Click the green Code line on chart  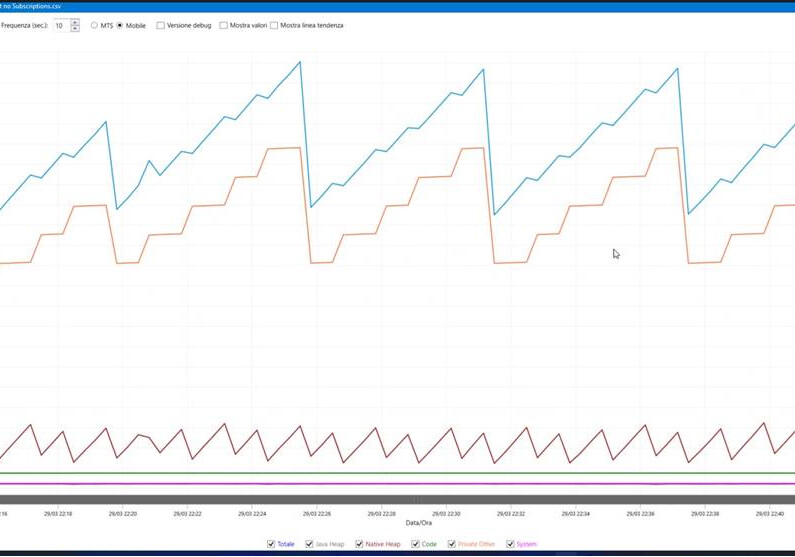point(398,473)
